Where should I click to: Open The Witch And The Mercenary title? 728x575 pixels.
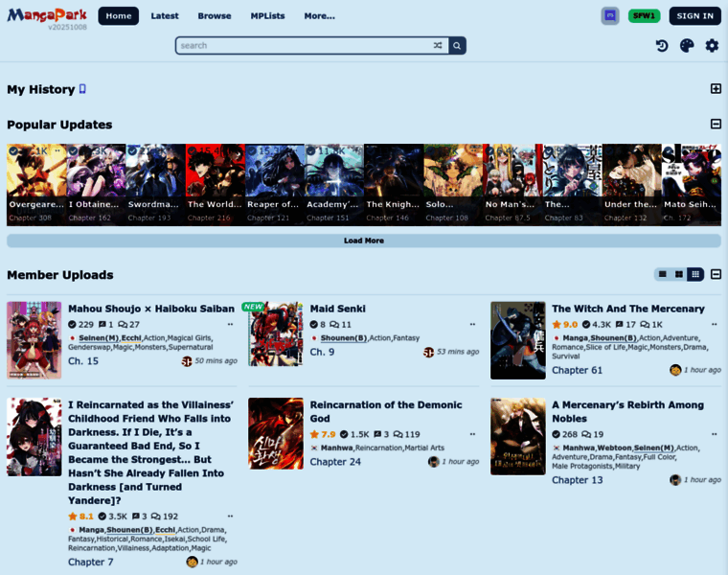tap(628, 309)
